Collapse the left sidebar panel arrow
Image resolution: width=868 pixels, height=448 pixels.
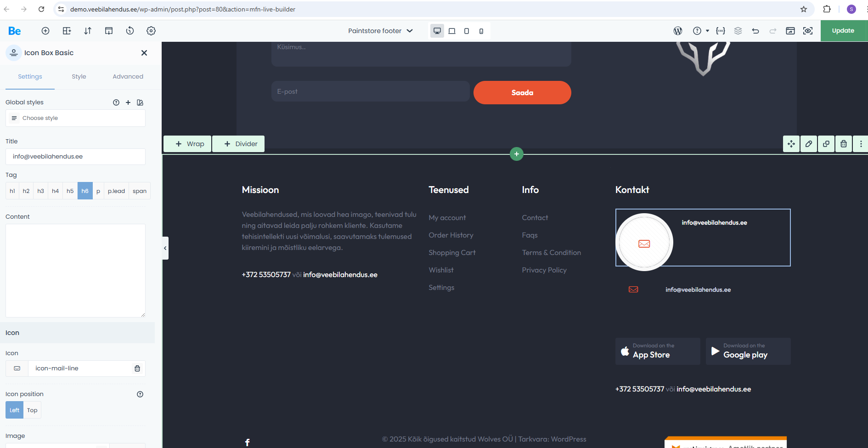coord(165,248)
